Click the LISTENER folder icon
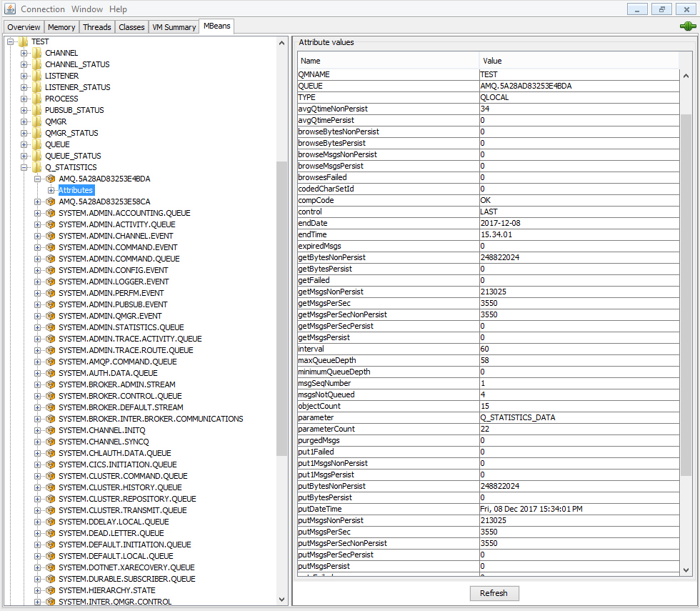This screenshot has width=700, height=611. tap(37, 76)
